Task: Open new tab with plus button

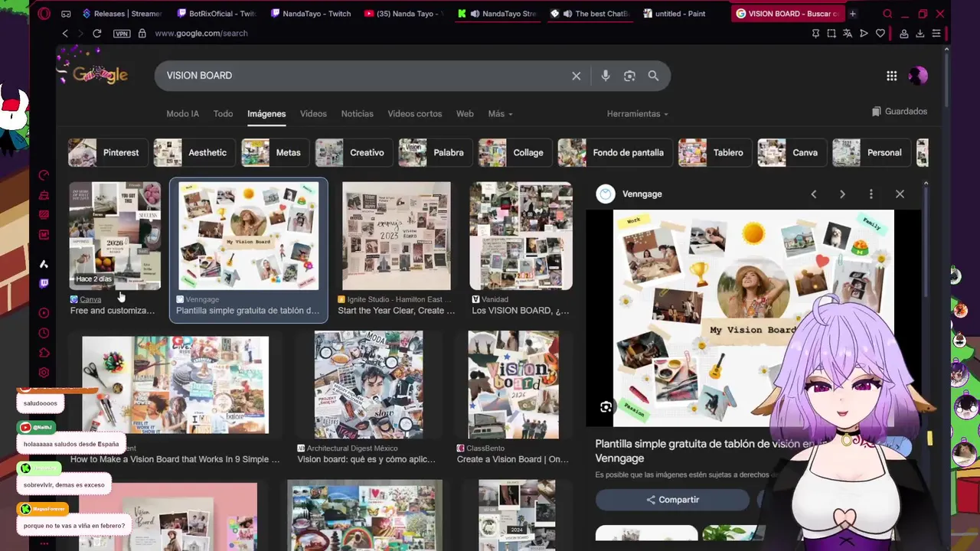Action: click(x=852, y=13)
